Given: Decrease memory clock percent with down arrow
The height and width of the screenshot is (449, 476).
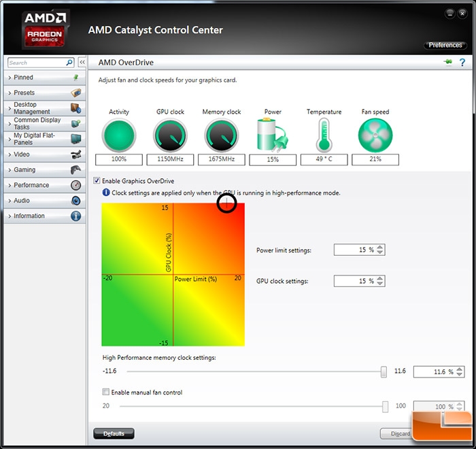Looking at the screenshot, I should [459, 374].
